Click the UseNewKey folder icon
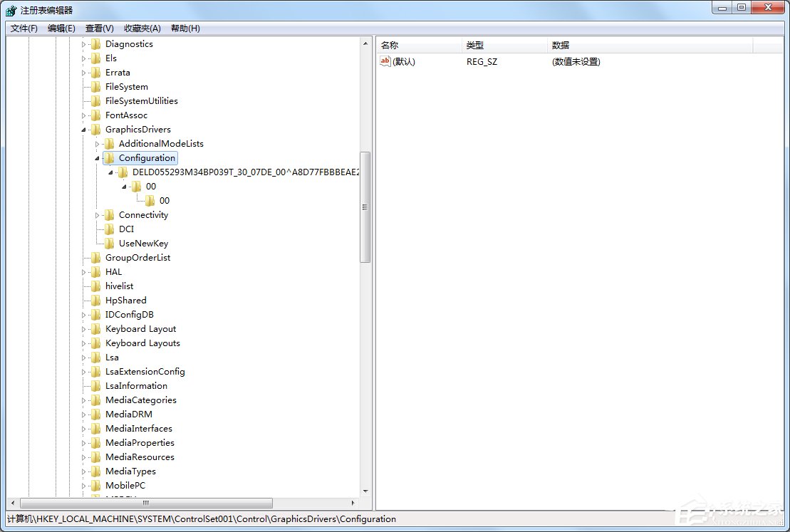The image size is (790, 532). (x=110, y=244)
